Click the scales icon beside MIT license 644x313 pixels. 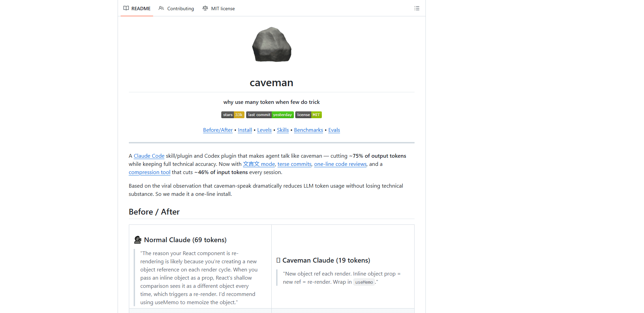click(205, 8)
